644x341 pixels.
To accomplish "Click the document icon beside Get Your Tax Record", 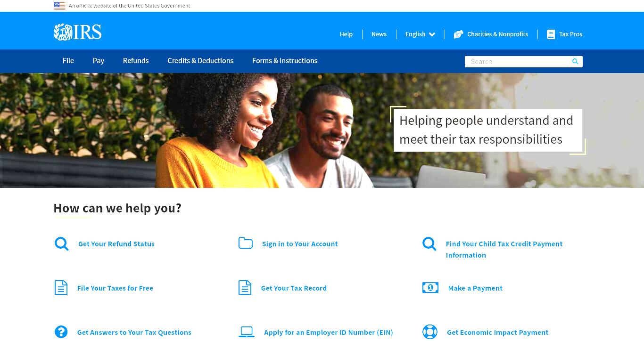I will point(245,288).
